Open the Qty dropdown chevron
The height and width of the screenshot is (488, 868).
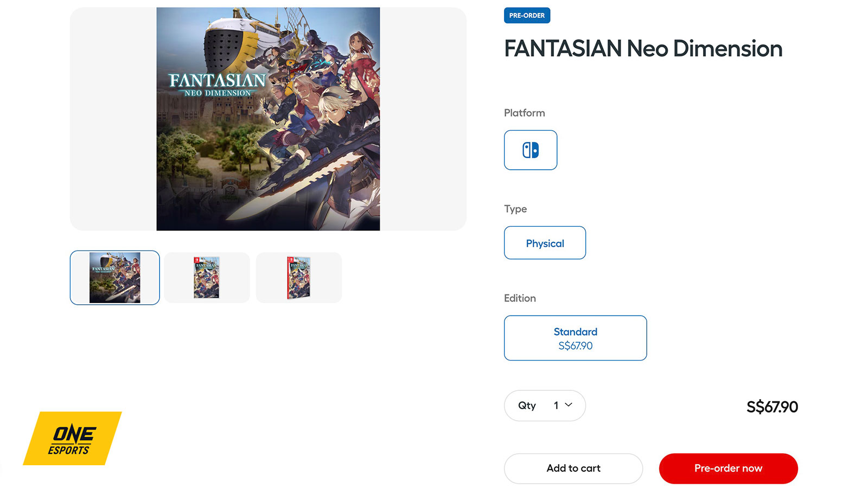click(568, 405)
